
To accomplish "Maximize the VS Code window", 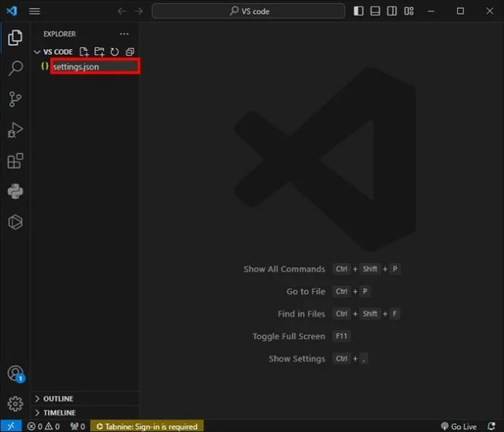I will [x=460, y=11].
